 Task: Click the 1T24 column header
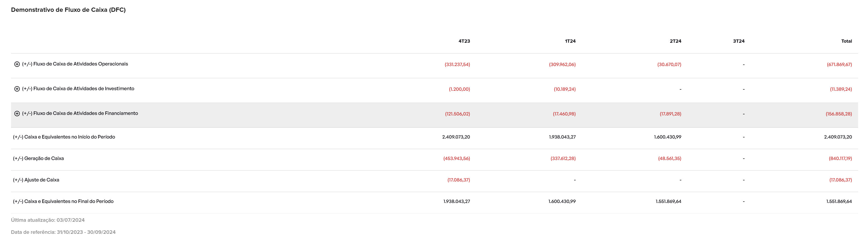coord(570,41)
